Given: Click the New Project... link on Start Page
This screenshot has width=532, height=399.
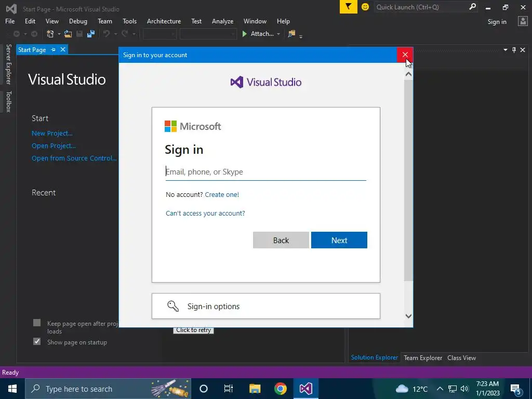Looking at the screenshot, I should click(52, 134).
